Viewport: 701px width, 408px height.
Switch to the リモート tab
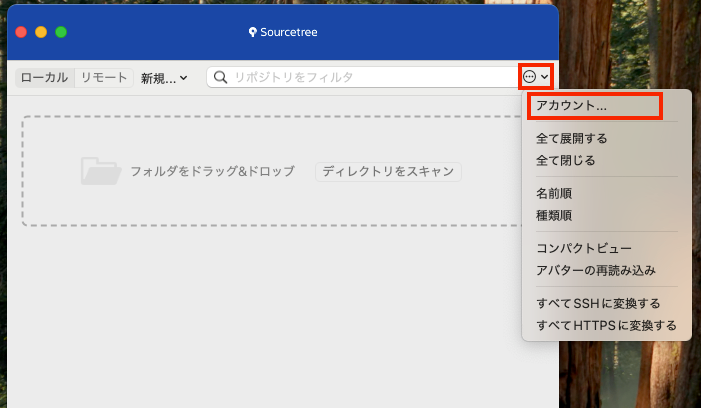[x=104, y=77]
